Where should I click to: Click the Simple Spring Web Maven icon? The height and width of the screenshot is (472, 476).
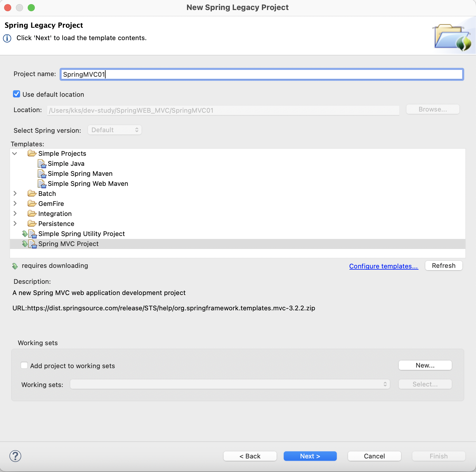(x=42, y=183)
